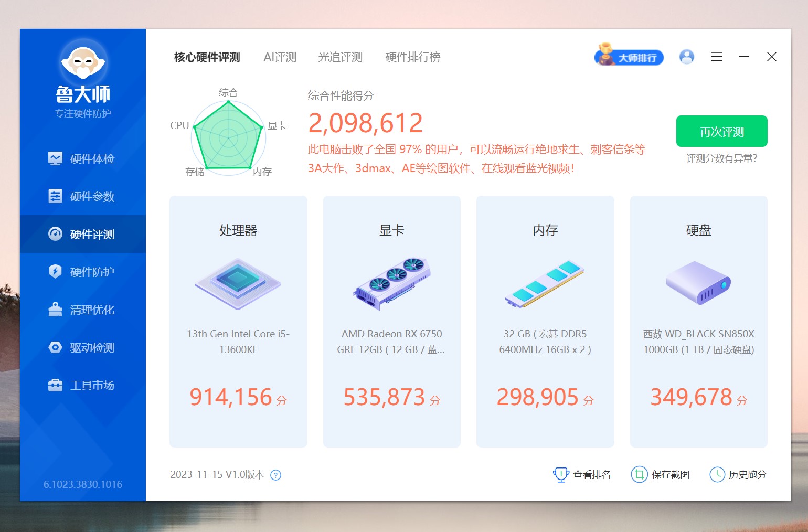Click the 硬件参数 list icon
The width and height of the screenshot is (808, 532).
click(55, 196)
